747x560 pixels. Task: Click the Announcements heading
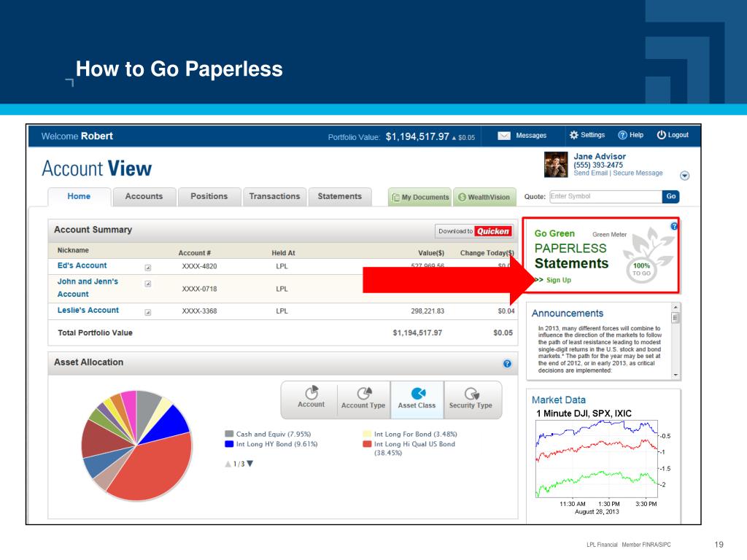[x=568, y=314]
